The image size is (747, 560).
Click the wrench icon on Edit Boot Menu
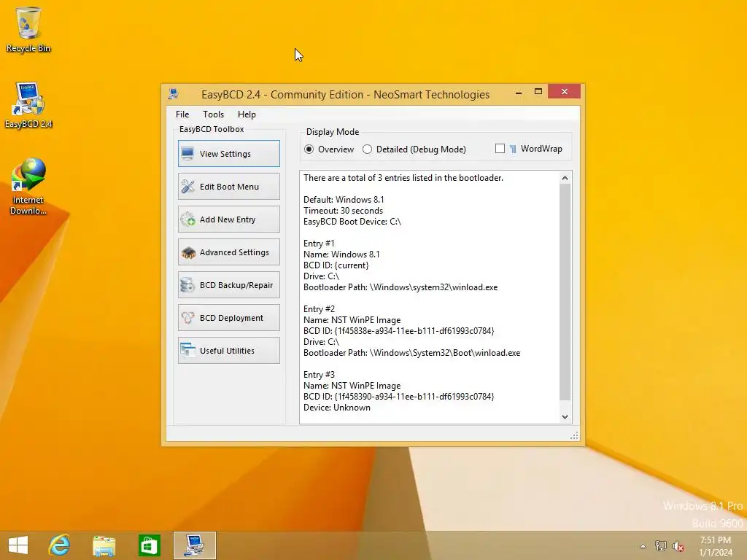tap(187, 187)
